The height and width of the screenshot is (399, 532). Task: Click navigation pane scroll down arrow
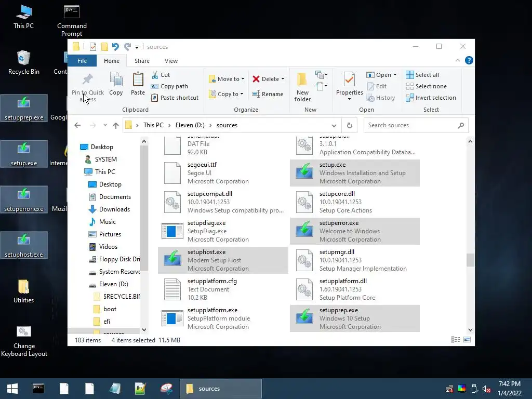click(x=144, y=330)
